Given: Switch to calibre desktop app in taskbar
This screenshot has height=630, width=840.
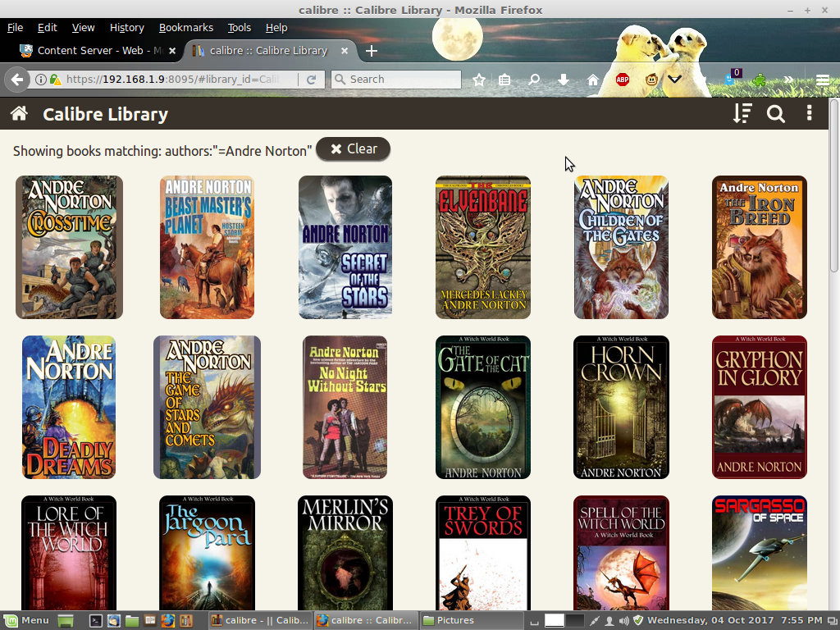Looking at the screenshot, I should point(260,620).
